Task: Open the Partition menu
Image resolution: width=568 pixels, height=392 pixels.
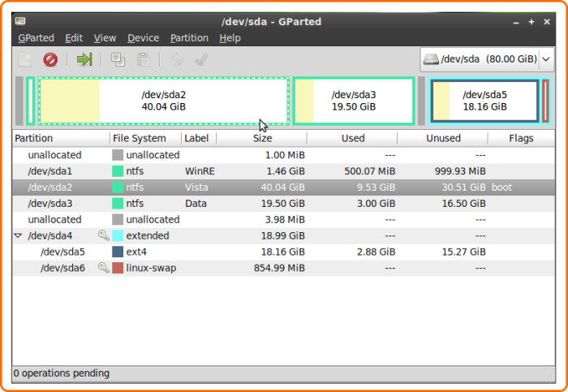Action: tap(189, 38)
